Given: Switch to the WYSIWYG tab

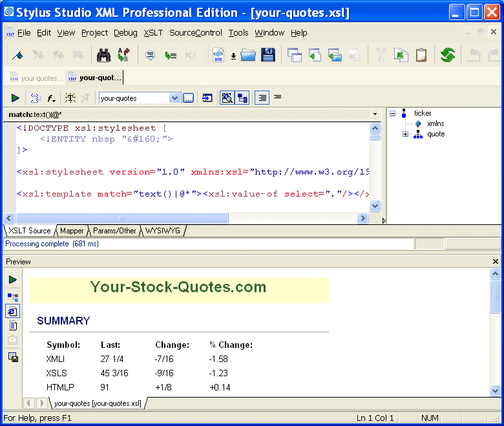Looking at the screenshot, I should 163,231.
